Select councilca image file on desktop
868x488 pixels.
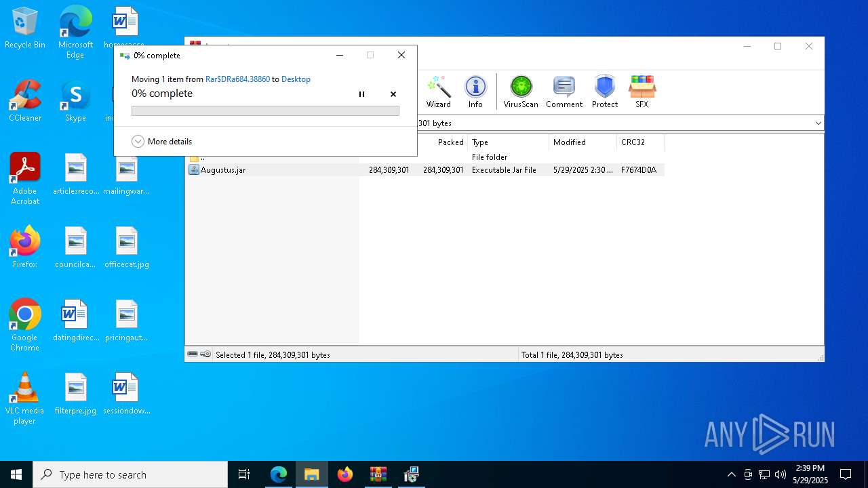tap(76, 247)
